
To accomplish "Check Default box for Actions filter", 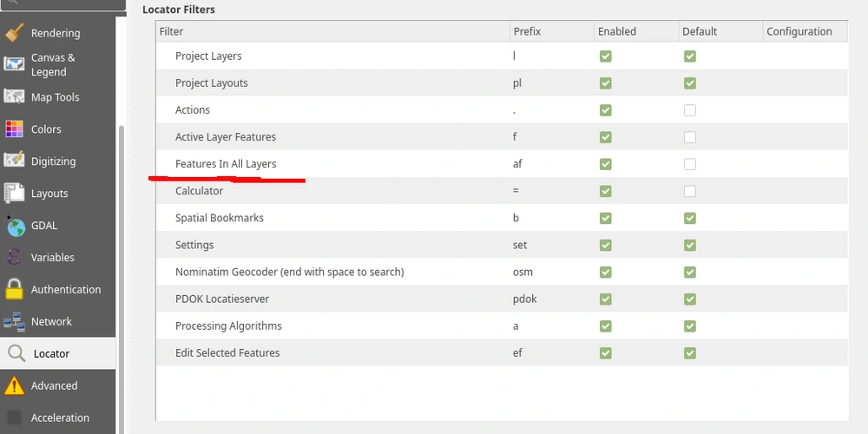I will pyautogui.click(x=690, y=110).
